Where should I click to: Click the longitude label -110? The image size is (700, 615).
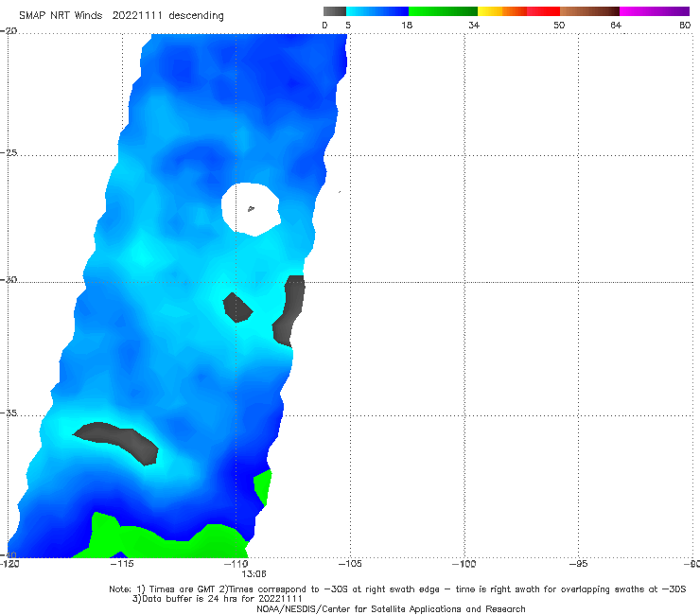point(236,564)
